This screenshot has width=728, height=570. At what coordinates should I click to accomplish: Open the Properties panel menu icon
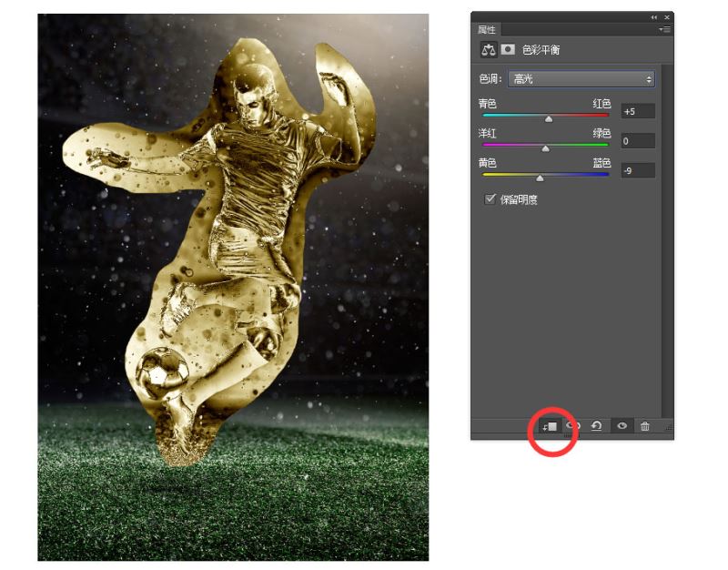(x=665, y=29)
